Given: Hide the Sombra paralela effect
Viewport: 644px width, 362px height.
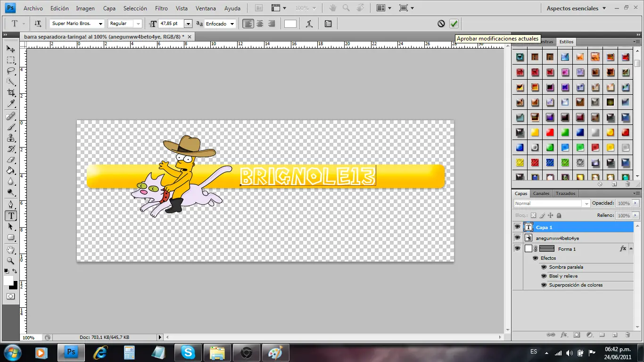Looking at the screenshot, I should point(544,267).
